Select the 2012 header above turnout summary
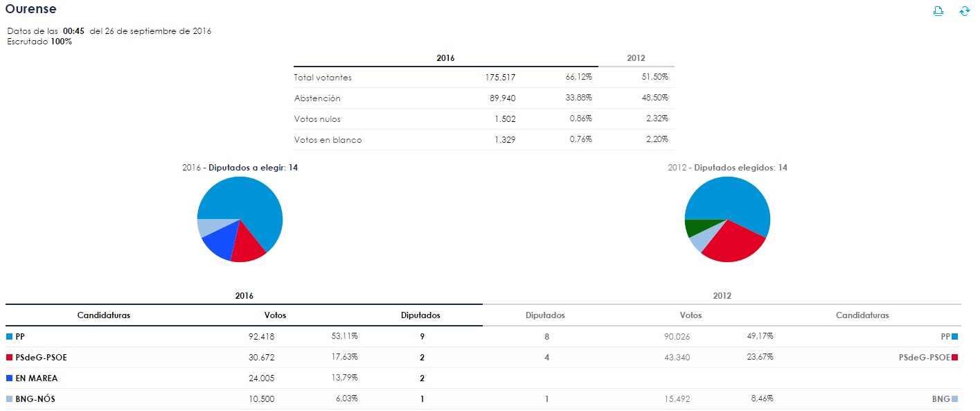This screenshot has width=980, height=411. (x=636, y=58)
